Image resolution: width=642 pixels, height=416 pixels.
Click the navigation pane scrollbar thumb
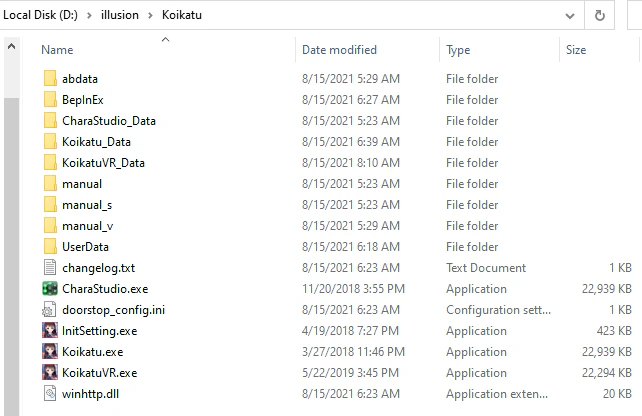tap(11, 257)
